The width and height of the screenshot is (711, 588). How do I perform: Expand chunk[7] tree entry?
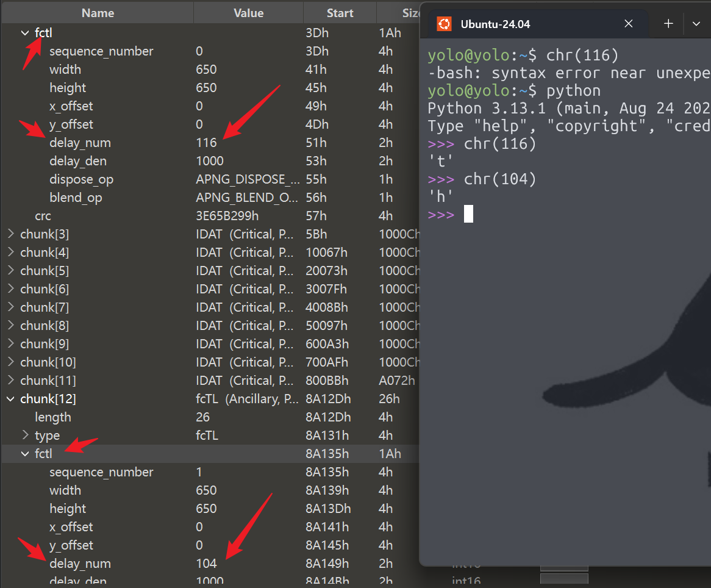click(x=10, y=307)
